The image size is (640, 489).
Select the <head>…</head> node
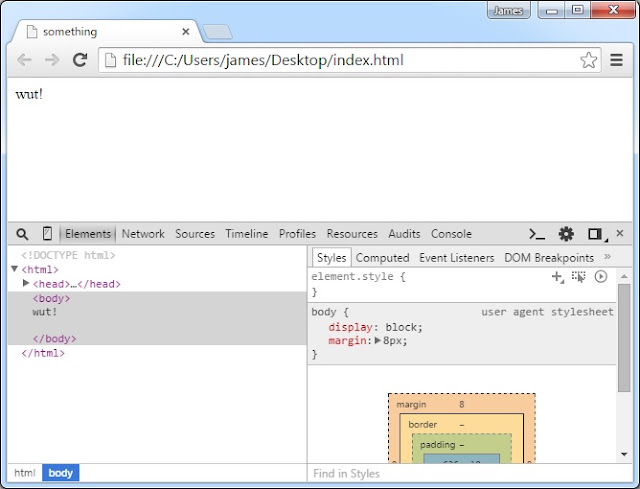click(77, 284)
